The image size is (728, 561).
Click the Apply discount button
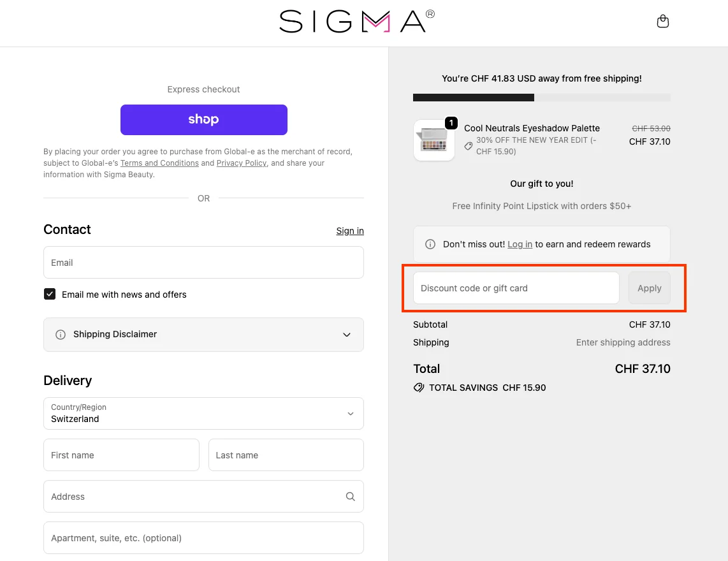click(649, 288)
